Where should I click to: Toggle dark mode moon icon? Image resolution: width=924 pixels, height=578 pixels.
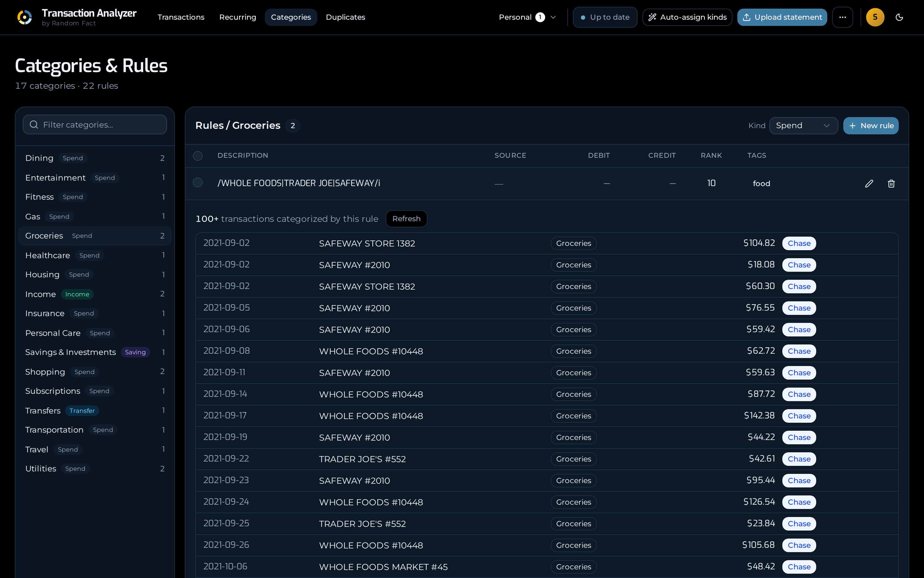[899, 17]
